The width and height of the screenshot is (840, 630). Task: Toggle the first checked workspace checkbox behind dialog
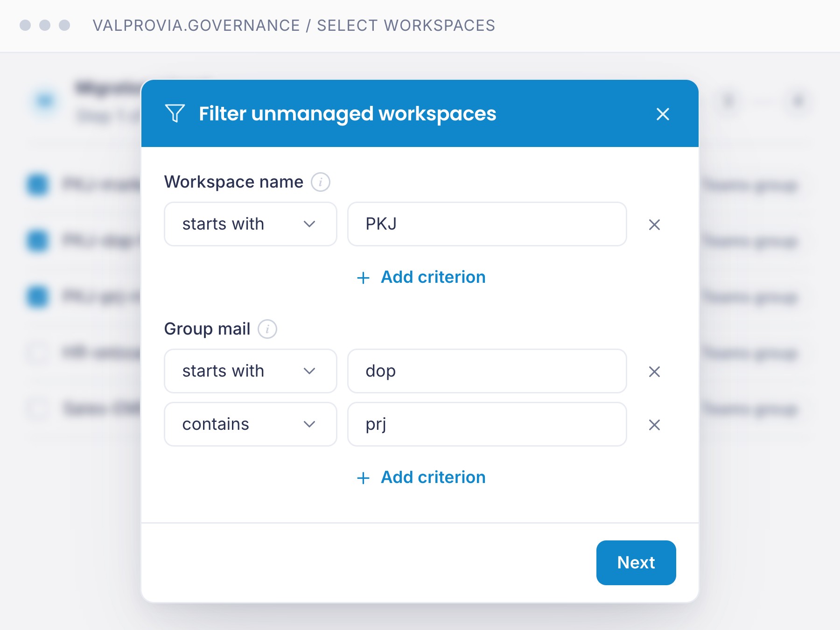pos(37,184)
